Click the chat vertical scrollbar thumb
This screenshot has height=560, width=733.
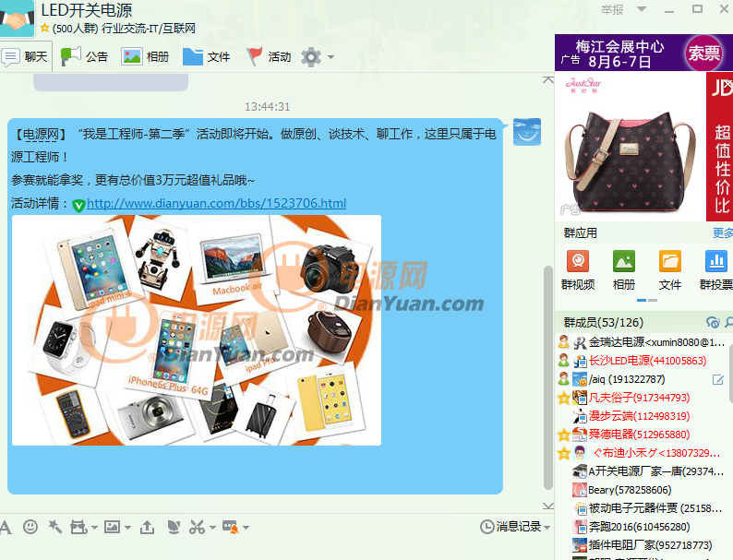548,377
